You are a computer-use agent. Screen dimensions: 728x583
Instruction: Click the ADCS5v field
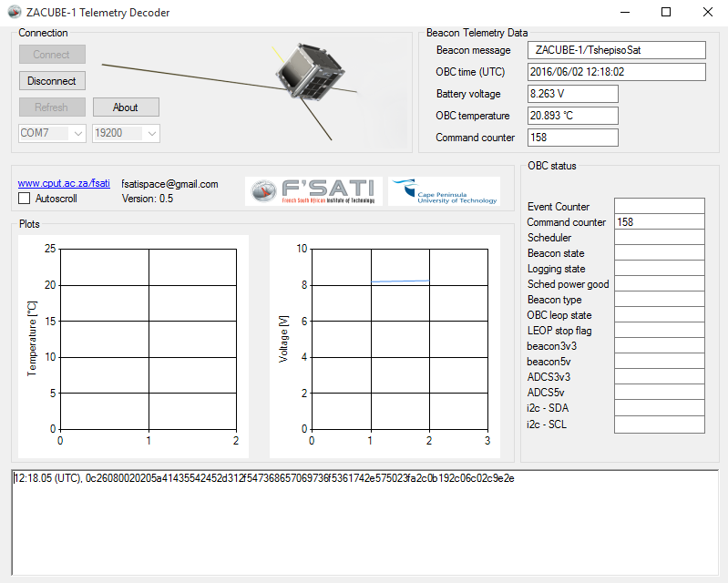[x=660, y=393]
